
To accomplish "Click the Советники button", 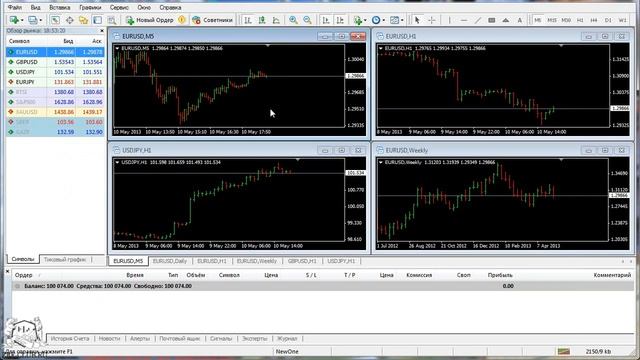I will point(212,20).
